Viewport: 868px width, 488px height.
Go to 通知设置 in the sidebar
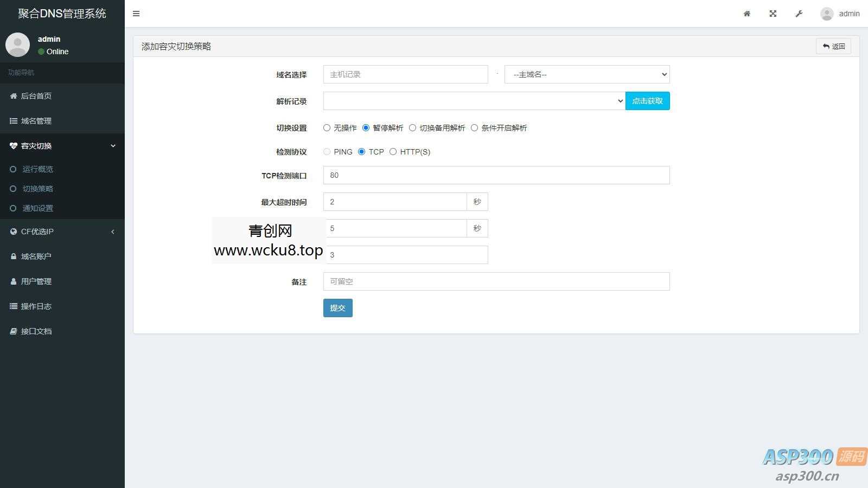(37, 208)
